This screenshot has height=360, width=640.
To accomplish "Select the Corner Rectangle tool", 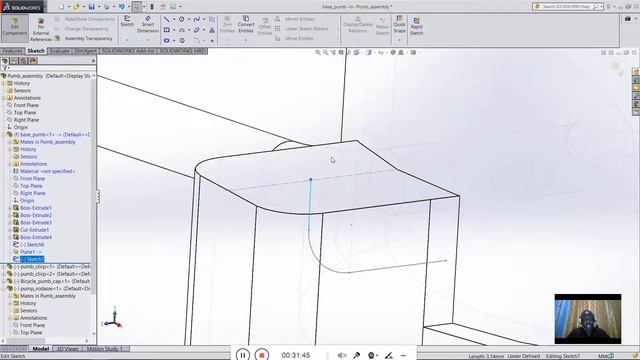I will pos(167,30).
